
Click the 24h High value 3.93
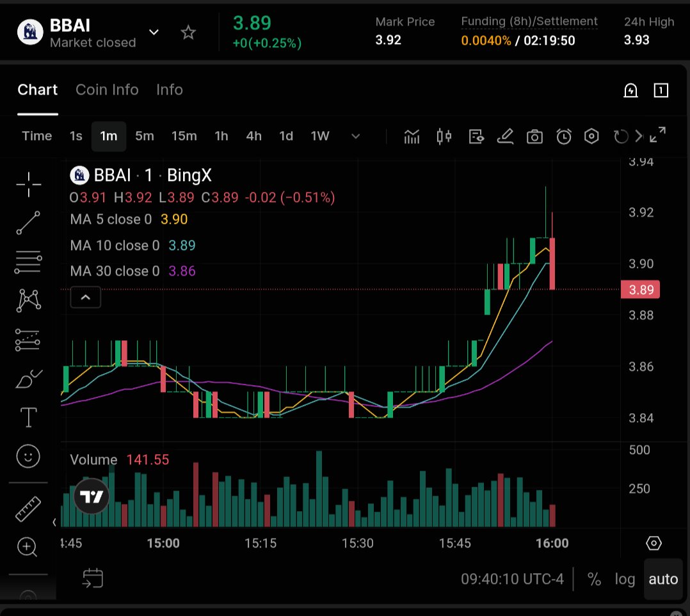[x=636, y=40]
